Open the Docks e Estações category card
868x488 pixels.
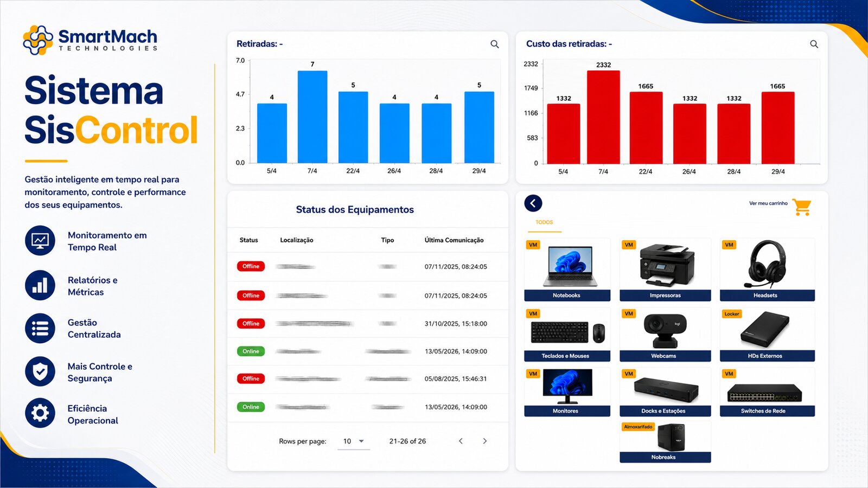pyautogui.click(x=665, y=392)
